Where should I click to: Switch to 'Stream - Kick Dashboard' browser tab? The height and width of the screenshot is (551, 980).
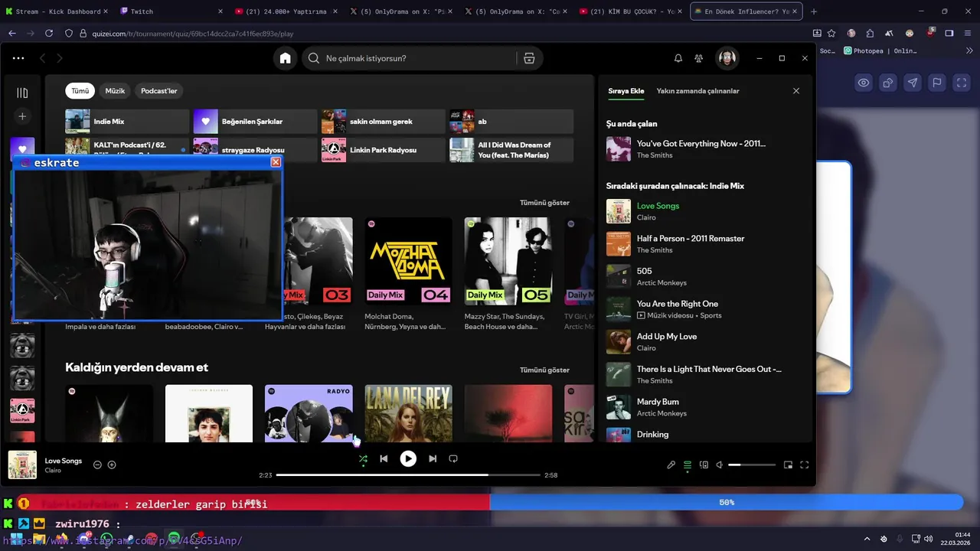(58, 11)
